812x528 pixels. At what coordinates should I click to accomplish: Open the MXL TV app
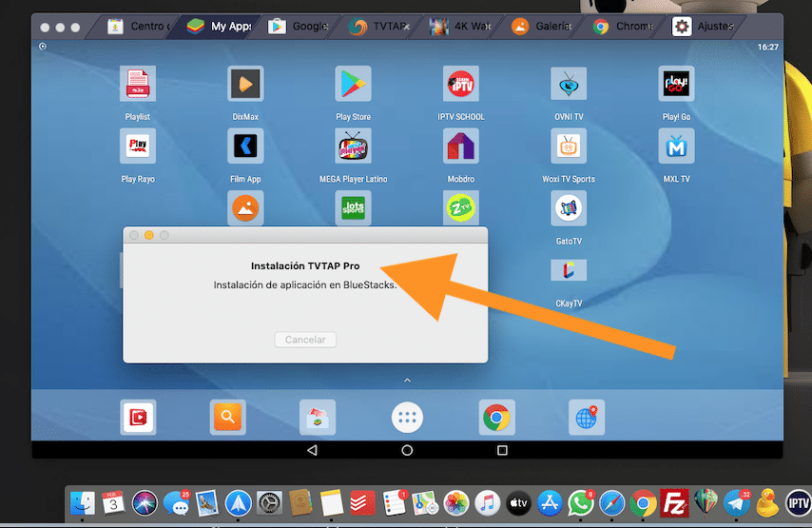click(x=676, y=146)
